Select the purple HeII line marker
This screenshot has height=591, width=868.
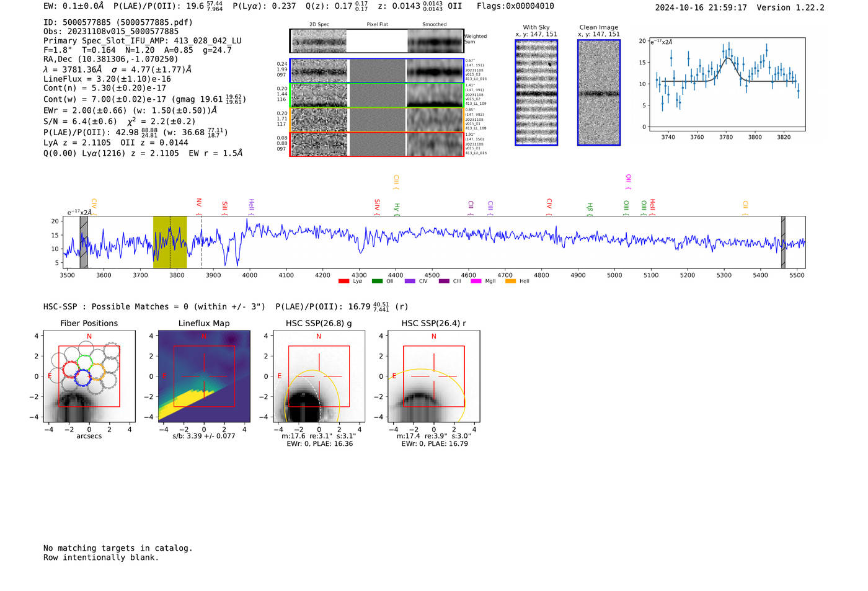pyautogui.click(x=251, y=207)
